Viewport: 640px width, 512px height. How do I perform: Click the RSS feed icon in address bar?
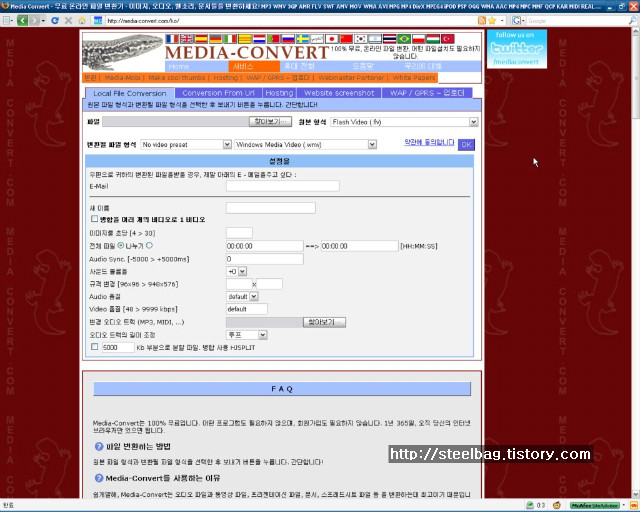[x=482, y=20]
